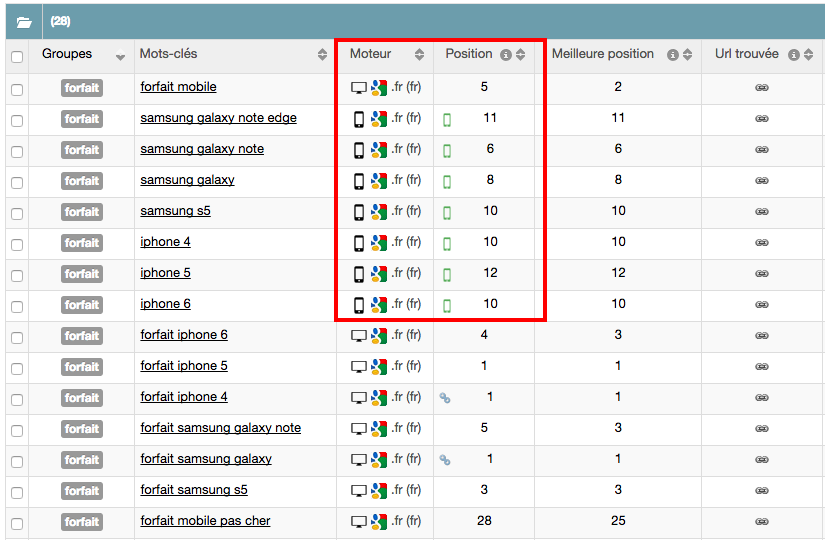Open keyword link forfait mobile pas cher

[x=205, y=521]
